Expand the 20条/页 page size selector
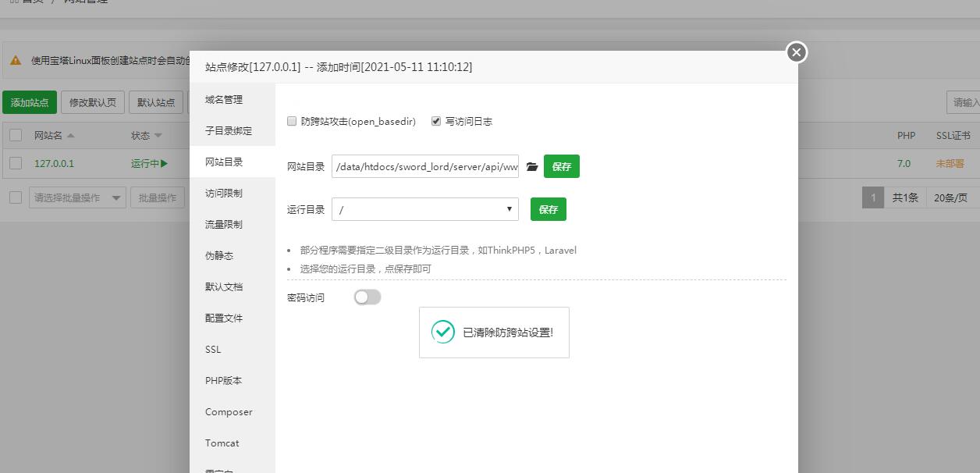The height and width of the screenshot is (473, 980). [953, 197]
